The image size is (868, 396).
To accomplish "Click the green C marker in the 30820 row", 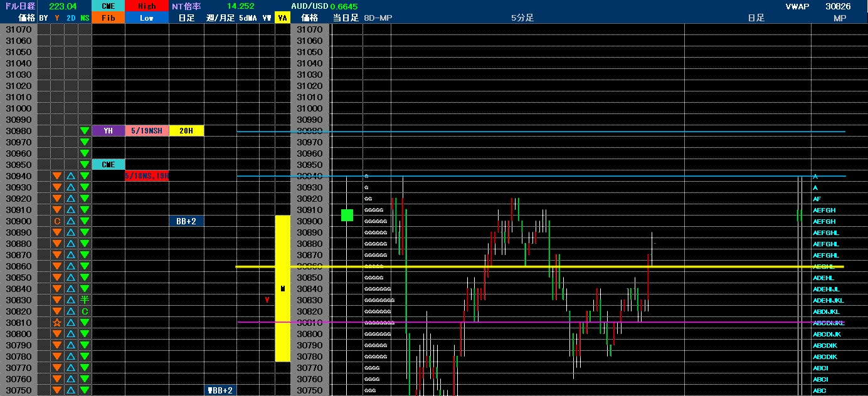I will coord(85,311).
